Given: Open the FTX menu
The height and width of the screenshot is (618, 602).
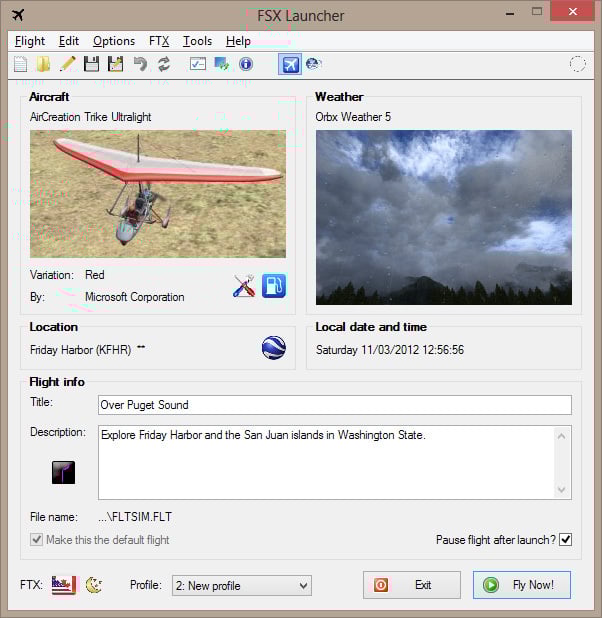Looking at the screenshot, I should click(x=159, y=41).
